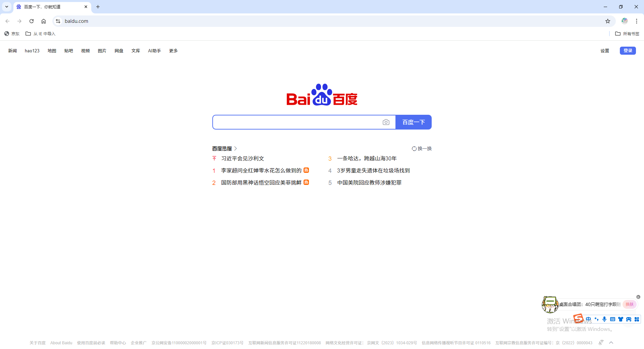Click the 帮助中心 footer link
This screenshot has height=349, width=644.
click(118, 343)
